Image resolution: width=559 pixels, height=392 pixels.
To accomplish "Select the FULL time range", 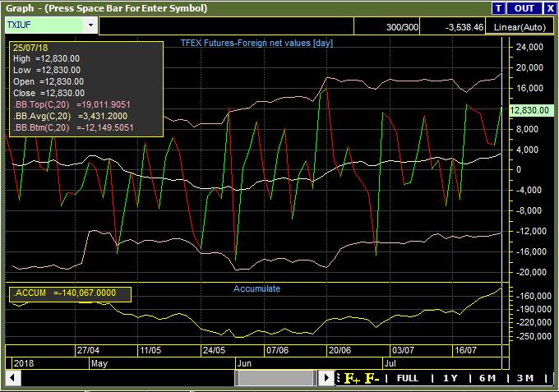I will (x=408, y=378).
